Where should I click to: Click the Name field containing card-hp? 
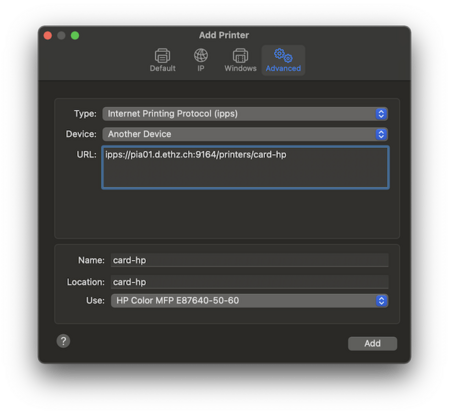(x=250, y=260)
